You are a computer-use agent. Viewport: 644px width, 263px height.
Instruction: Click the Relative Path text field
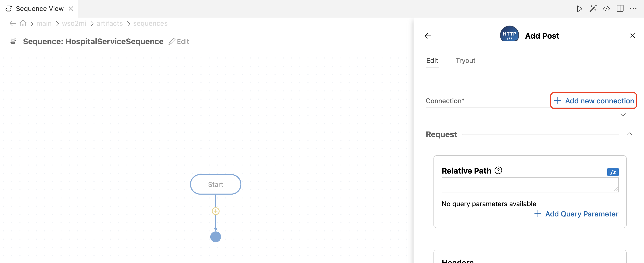tap(530, 185)
